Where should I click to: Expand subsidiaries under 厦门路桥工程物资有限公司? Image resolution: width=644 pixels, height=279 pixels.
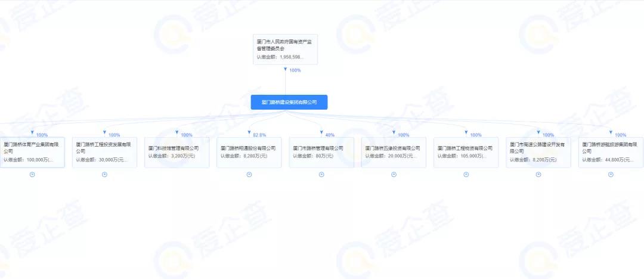466,174
